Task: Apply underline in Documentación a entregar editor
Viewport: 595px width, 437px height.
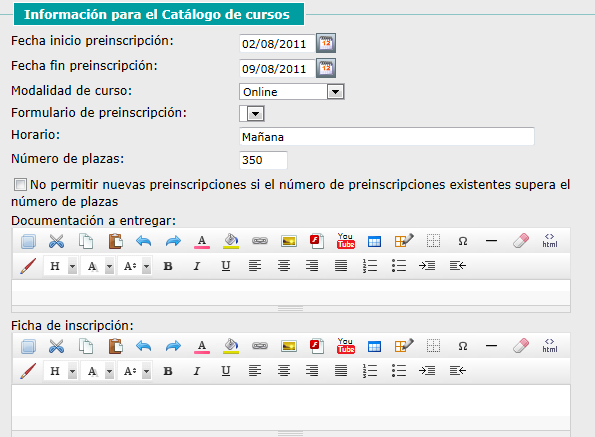Action: 226,266
